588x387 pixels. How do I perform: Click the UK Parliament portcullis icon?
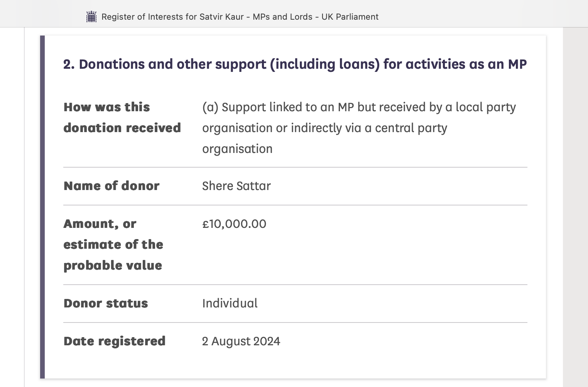(x=91, y=17)
